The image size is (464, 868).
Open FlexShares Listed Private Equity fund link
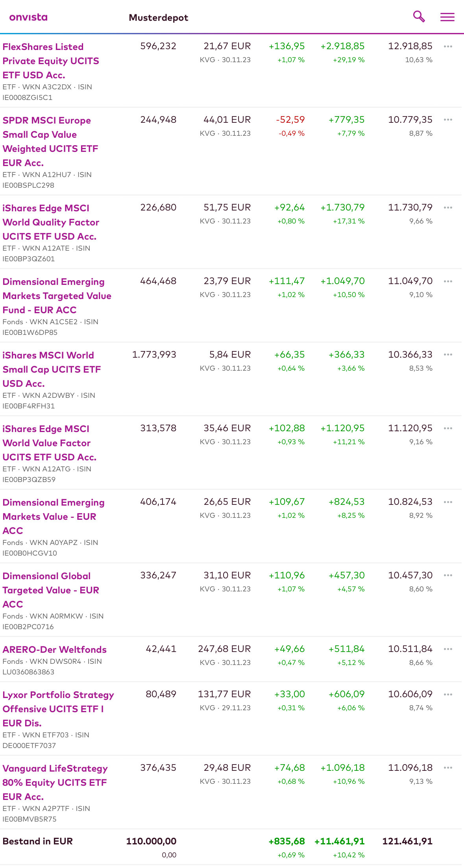51,61
